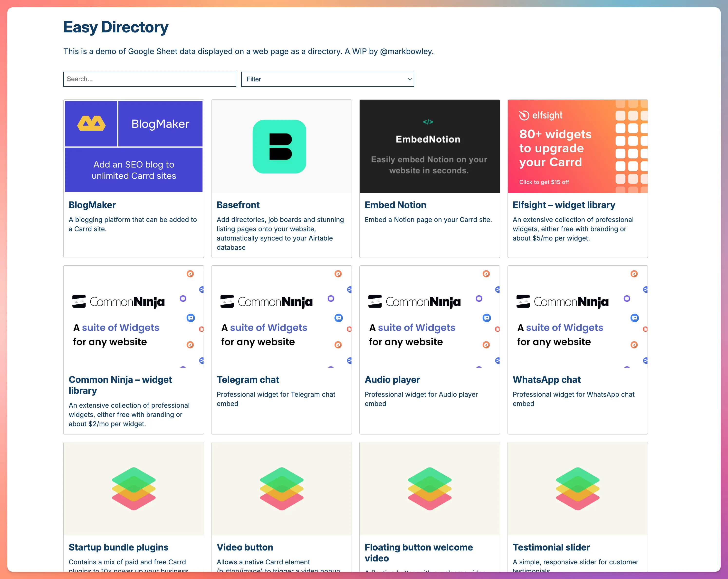Viewport: 728px width, 579px height.
Task: Click the Filter dropdown chevron arrow
Action: coord(410,79)
